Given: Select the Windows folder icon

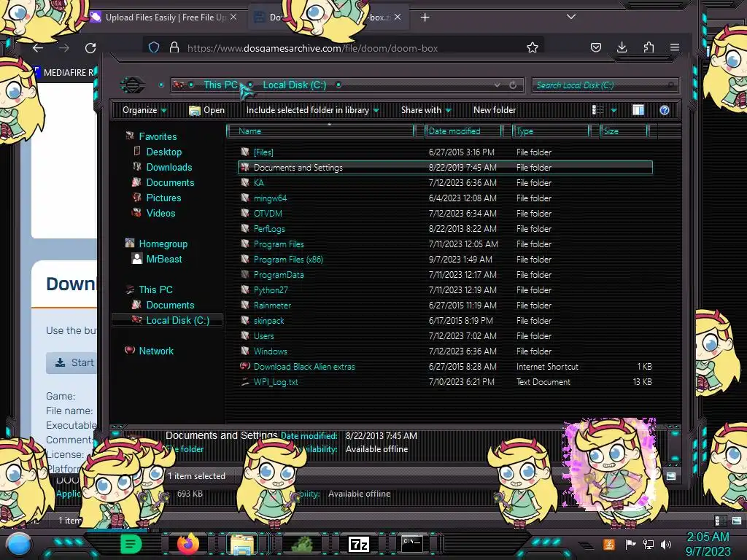Looking at the screenshot, I should (x=245, y=351).
